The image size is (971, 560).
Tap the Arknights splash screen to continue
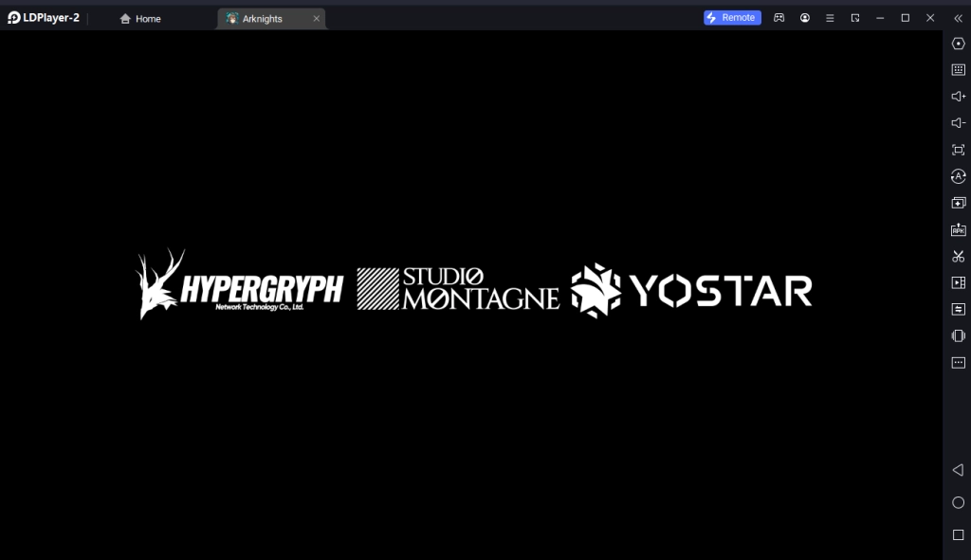tap(471, 295)
